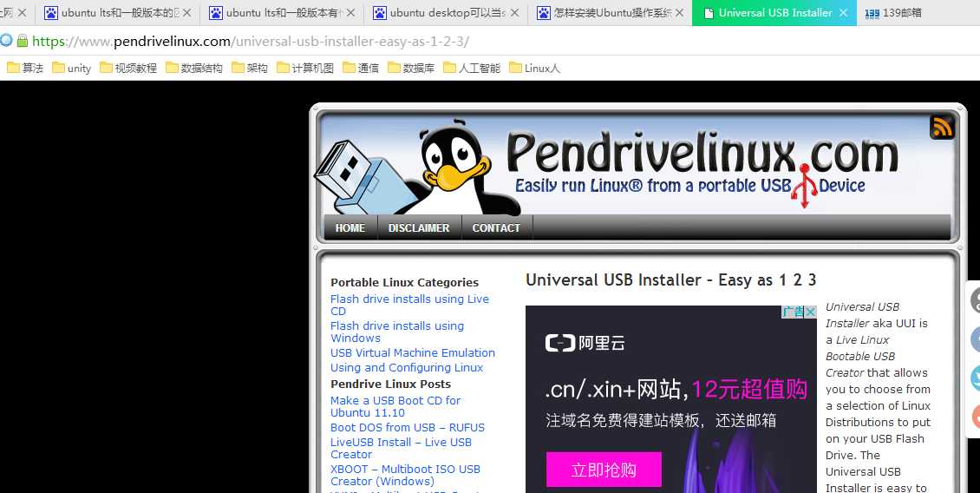Open the 人工智能 bookmark folder
Screen dimensions: 980x493
pyautogui.click(x=472, y=69)
